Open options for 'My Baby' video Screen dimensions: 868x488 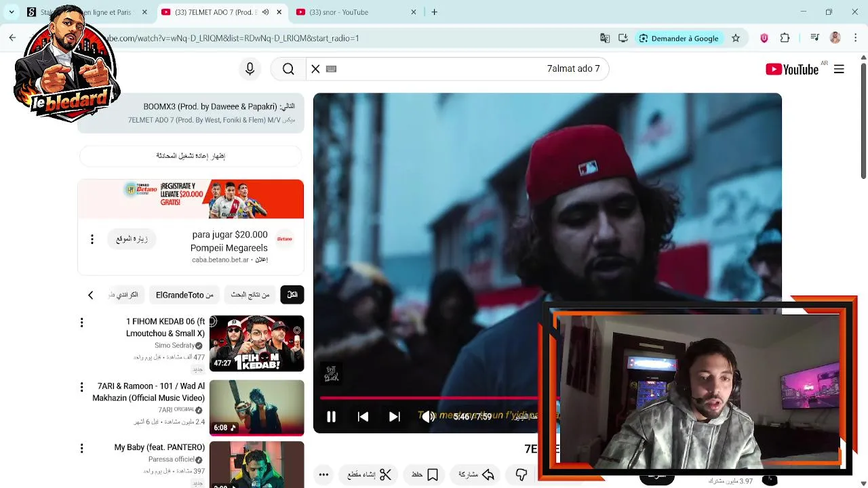(x=82, y=449)
